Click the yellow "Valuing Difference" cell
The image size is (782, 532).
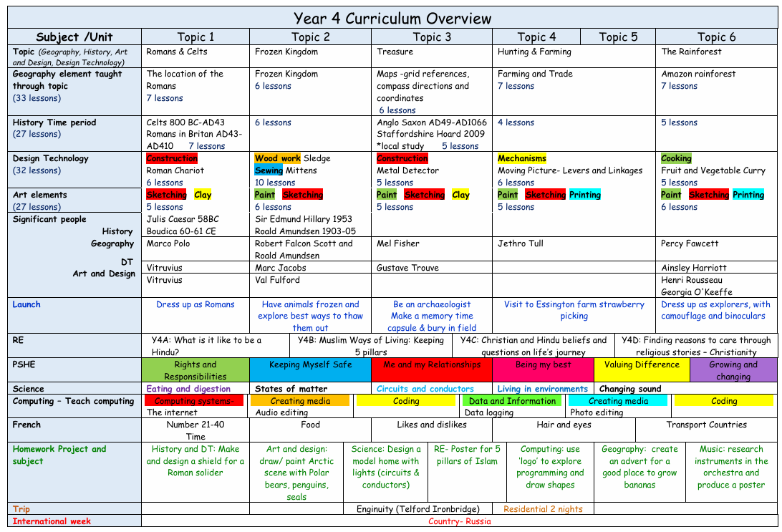click(x=642, y=365)
